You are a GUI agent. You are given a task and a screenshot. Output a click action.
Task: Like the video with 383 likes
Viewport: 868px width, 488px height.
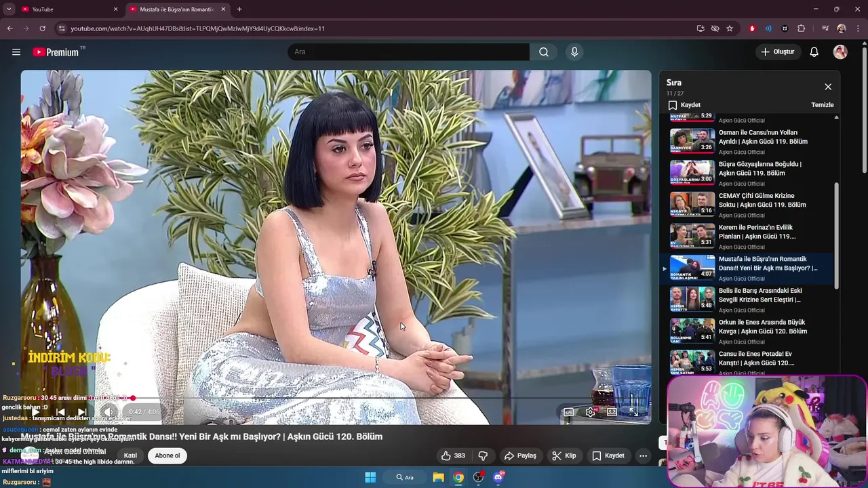click(453, 455)
